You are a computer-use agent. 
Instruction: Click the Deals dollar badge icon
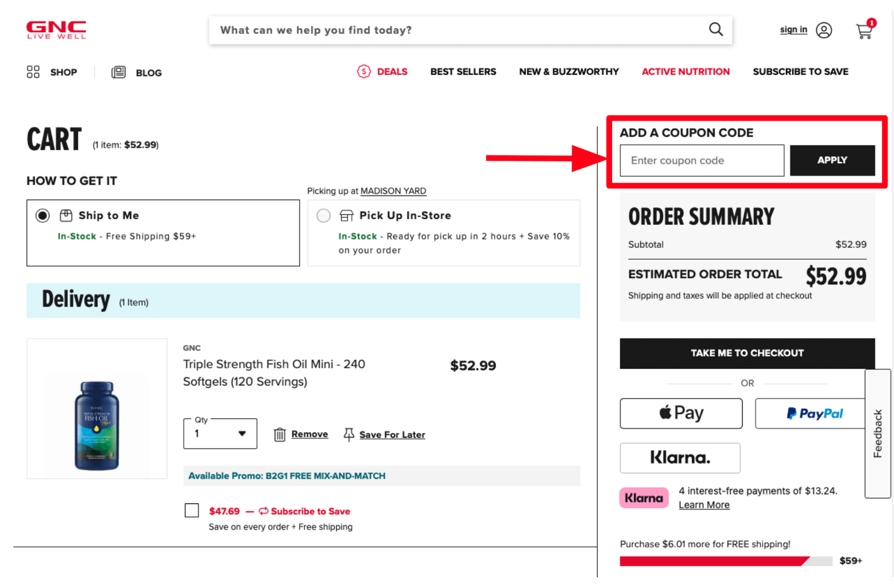pos(364,71)
